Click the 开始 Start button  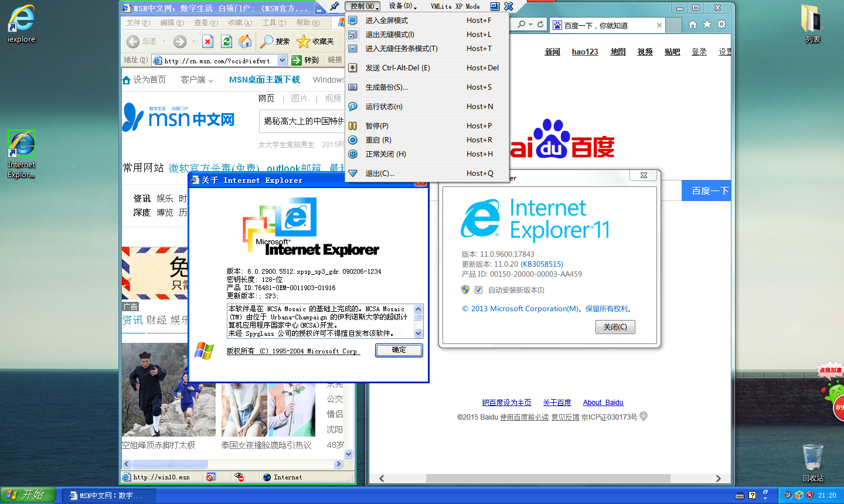[28, 495]
